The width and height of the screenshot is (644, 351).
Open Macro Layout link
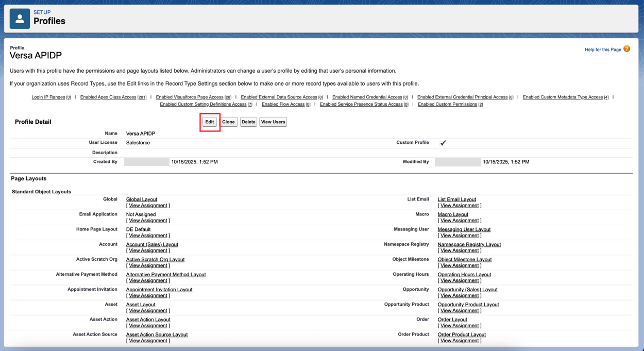tap(453, 214)
